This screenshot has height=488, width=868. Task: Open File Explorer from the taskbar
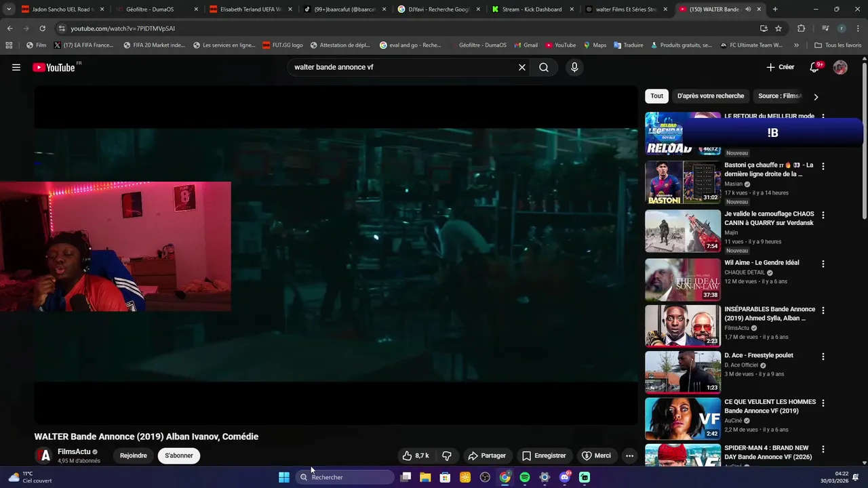425,477
